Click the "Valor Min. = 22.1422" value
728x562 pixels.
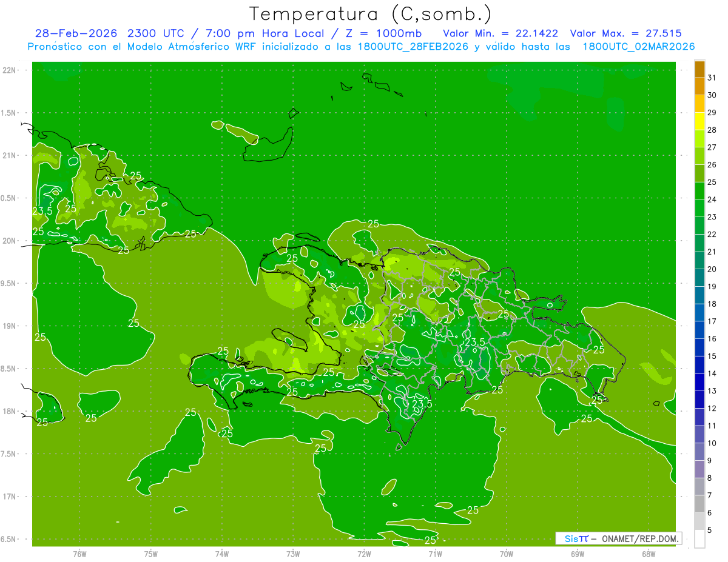pos(500,33)
